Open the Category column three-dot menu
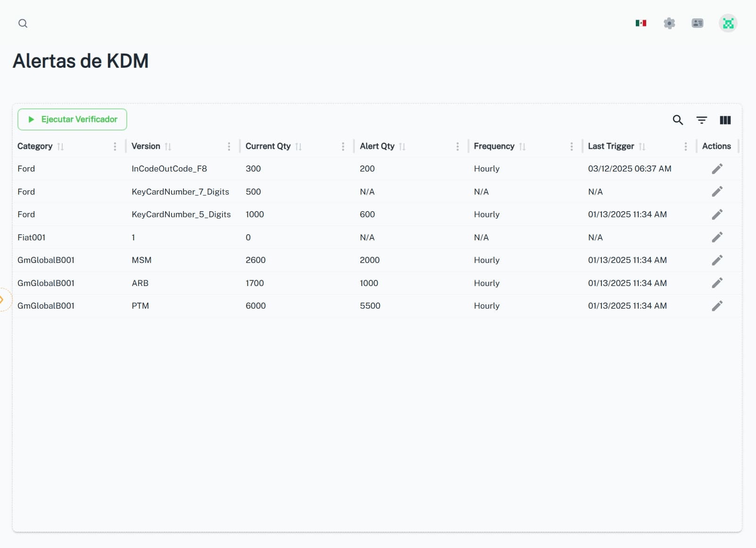This screenshot has height=548, width=756. pyautogui.click(x=115, y=147)
